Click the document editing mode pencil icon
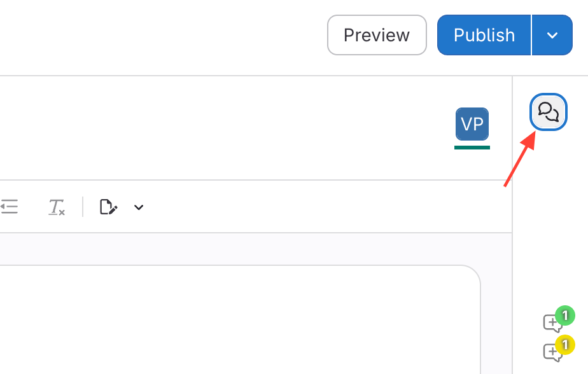 pyautogui.click(x=109, y=207)
